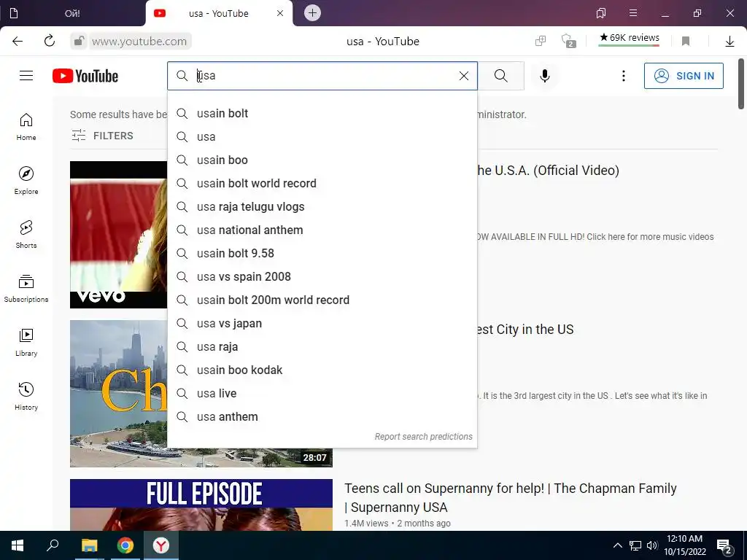
Task: Click the extensions icon with badge 2
Action: point(568,41)
